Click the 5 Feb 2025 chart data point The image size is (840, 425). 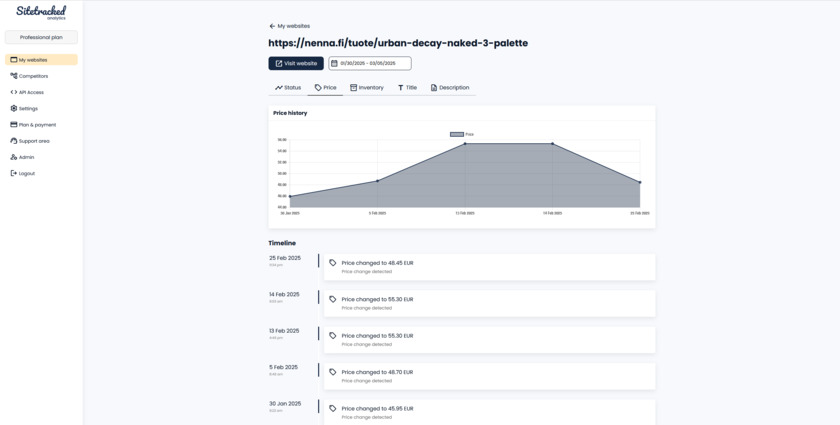click(x=378, y=181)
